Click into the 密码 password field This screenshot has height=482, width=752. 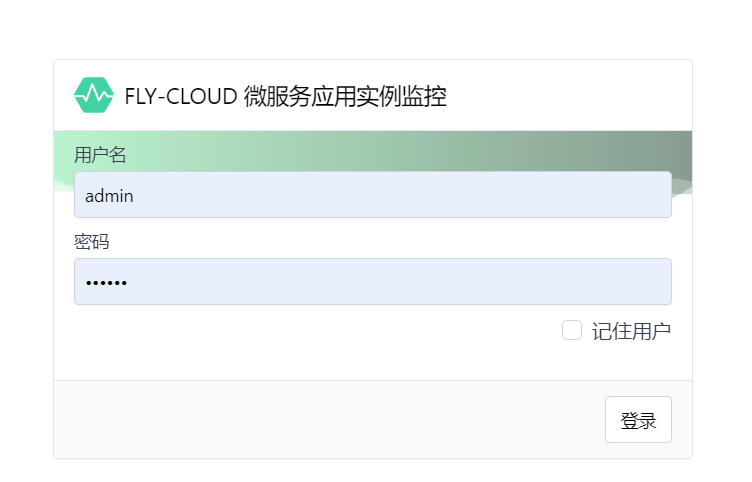(372, 282)
